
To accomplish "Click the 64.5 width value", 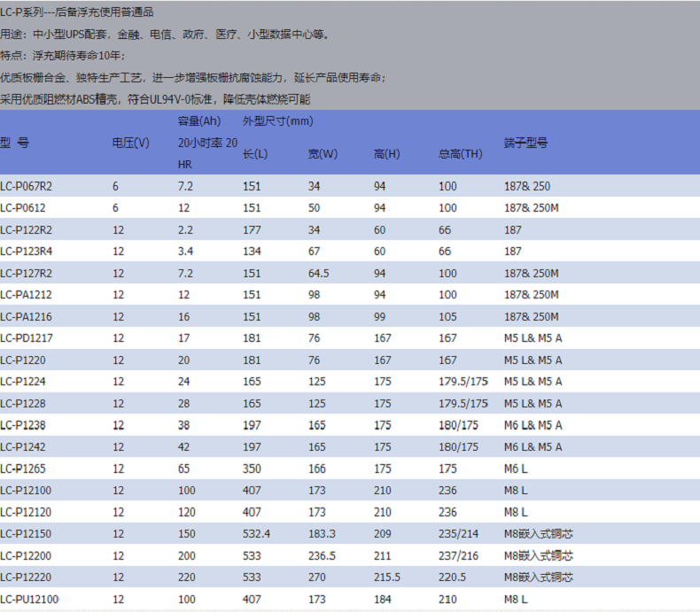I will (319, 274).
